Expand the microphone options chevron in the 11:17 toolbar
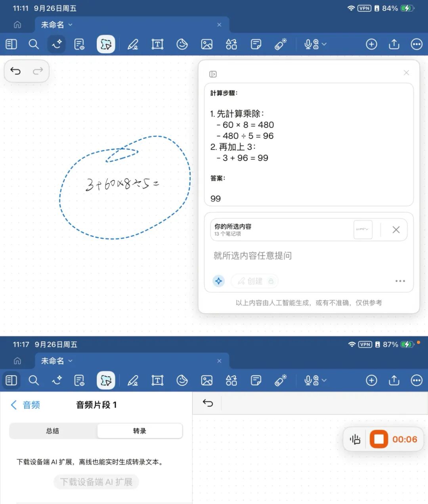 tap(324, 380)
